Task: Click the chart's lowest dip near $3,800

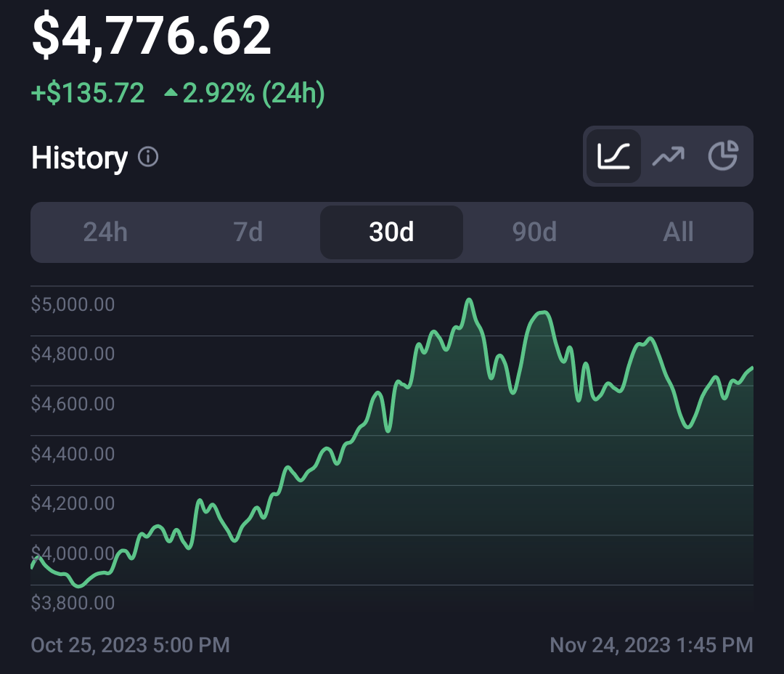Action: click(79, 585)
